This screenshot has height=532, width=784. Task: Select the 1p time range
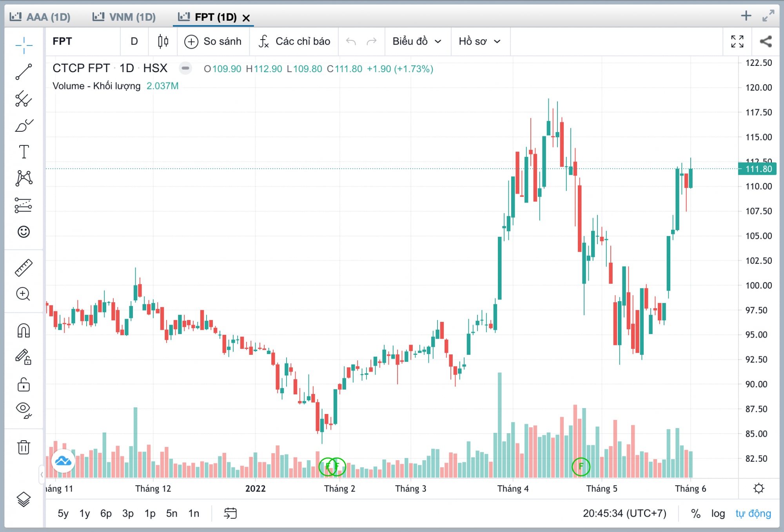point(150,513)
